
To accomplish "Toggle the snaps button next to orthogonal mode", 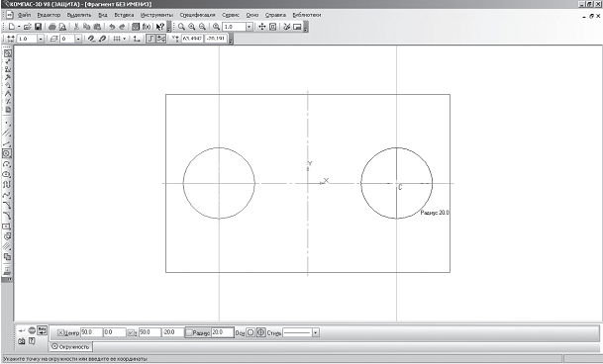I will (x=161, y=39).
